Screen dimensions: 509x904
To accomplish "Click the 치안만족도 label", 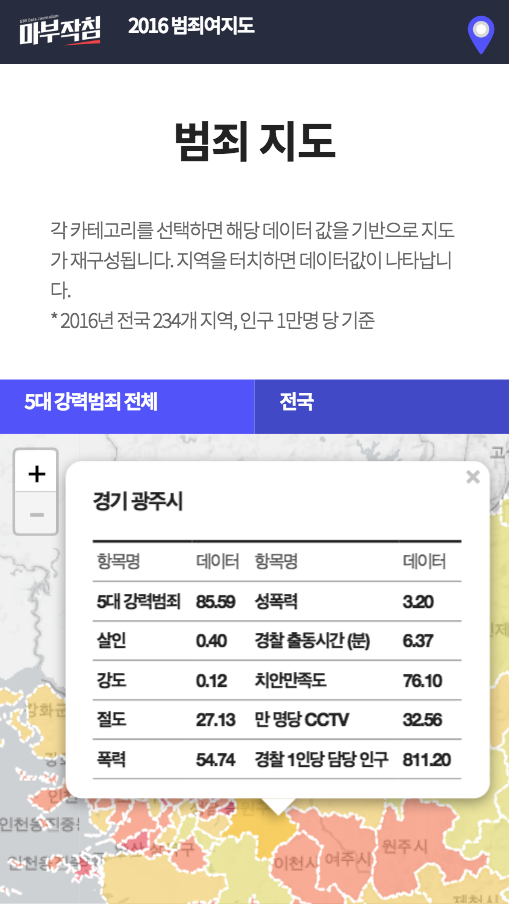I will click(291, 681).
